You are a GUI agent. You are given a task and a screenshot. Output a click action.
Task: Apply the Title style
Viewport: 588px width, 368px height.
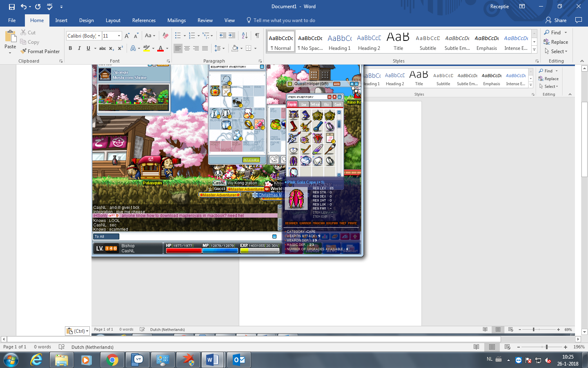(398, 42)
